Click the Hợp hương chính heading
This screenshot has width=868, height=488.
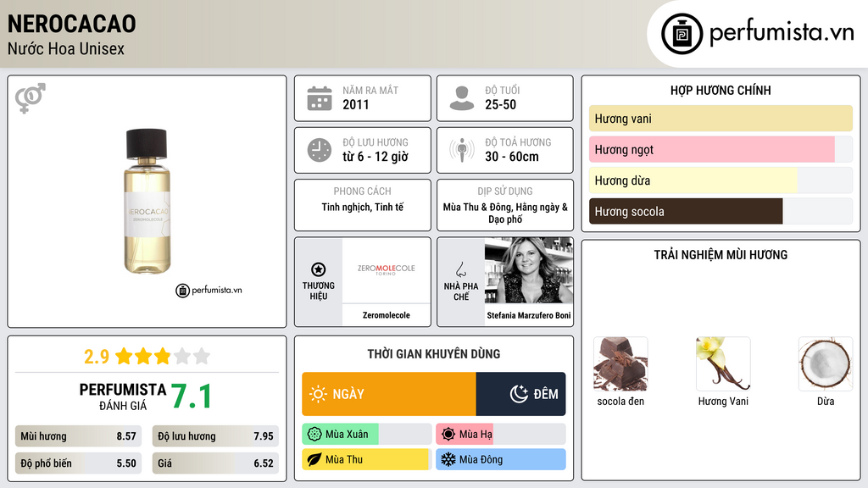(x=721, y=90)
